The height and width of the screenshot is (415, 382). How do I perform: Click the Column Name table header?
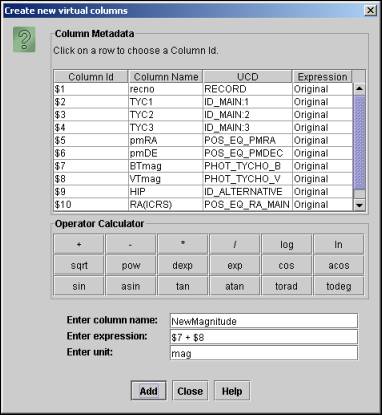coord(166,77)
